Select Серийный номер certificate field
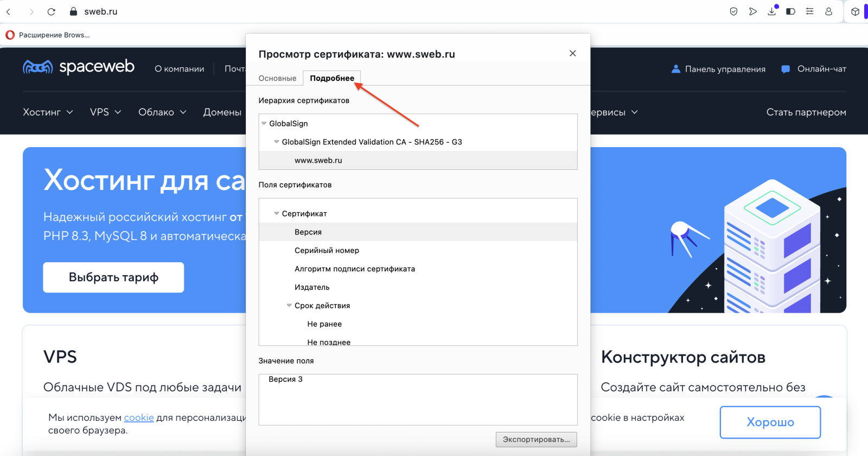Viewport: 868px width, 456px height. pos(327,251)
